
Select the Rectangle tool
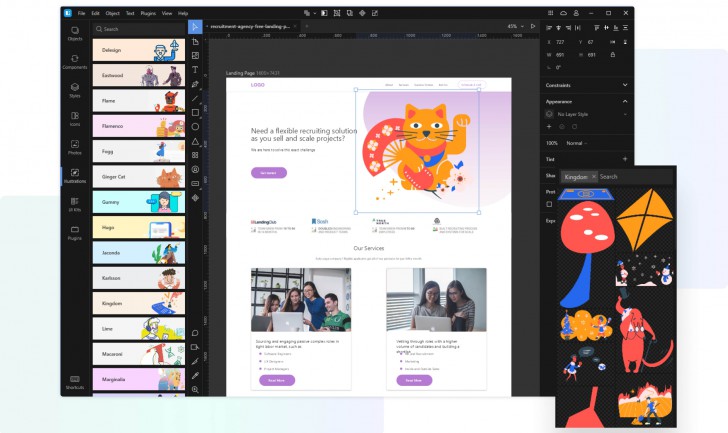tap(195, 112)
